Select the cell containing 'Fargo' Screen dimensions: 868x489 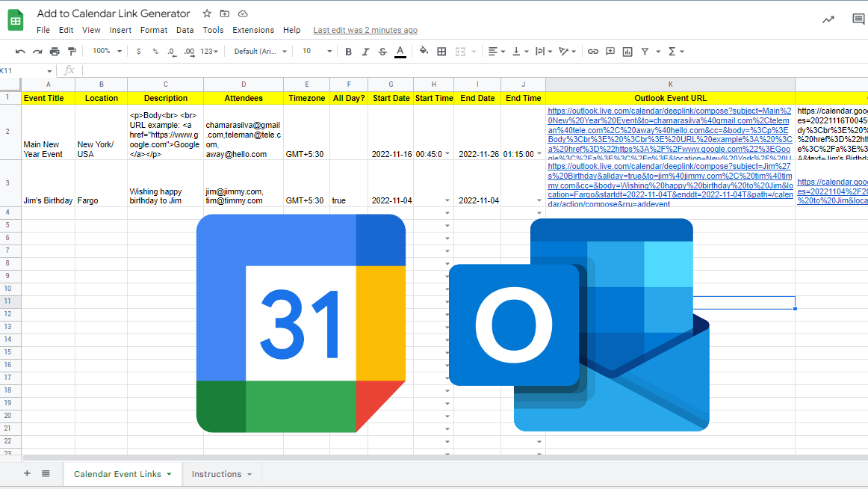click(102, 183)
